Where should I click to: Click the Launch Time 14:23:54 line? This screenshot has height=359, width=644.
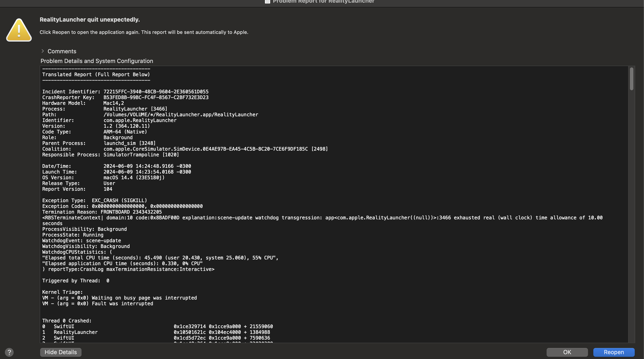(x=117, y=172)
